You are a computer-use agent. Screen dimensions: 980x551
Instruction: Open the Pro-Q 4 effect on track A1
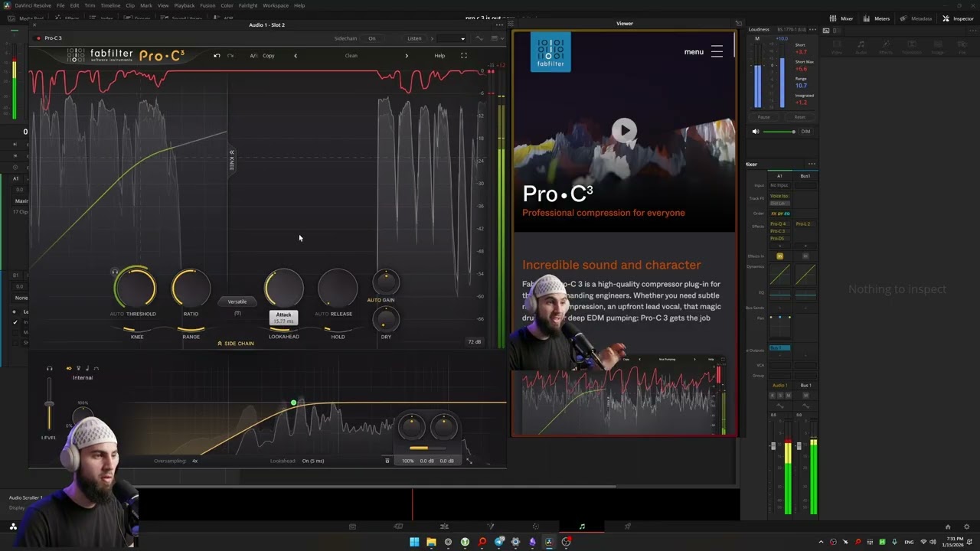click(x=778, y=224)
